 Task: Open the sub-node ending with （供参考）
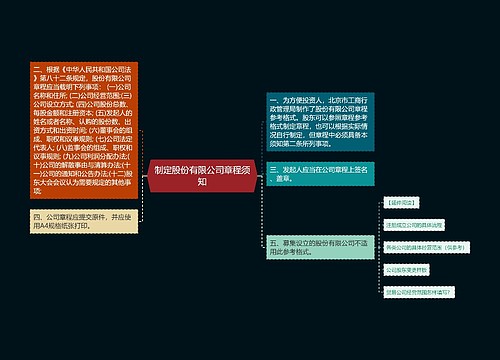point(427,247)
